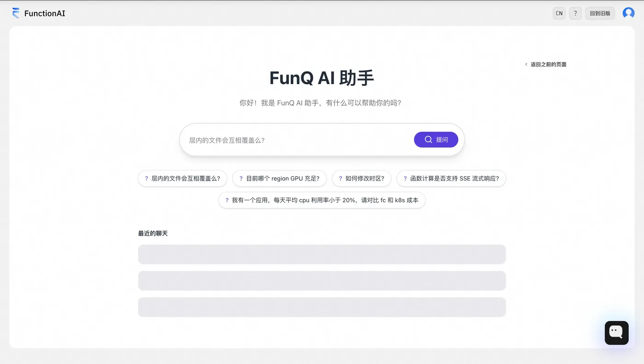Viewport: 644px width, 364px height.
Task: Choose the 函数计算是否支持 SSE 流式响应 suggestion
Action: click(x=451, y=178)
